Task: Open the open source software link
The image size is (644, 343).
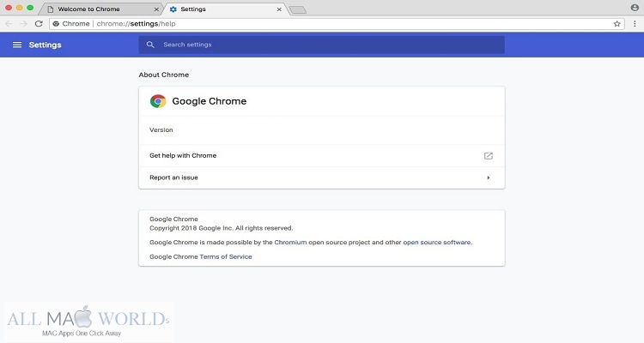Action: [x=437, y=243]
